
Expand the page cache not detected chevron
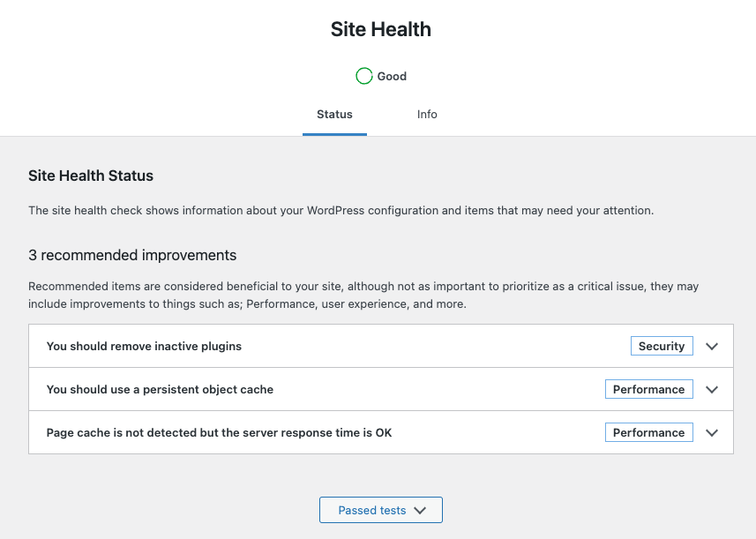712,432
